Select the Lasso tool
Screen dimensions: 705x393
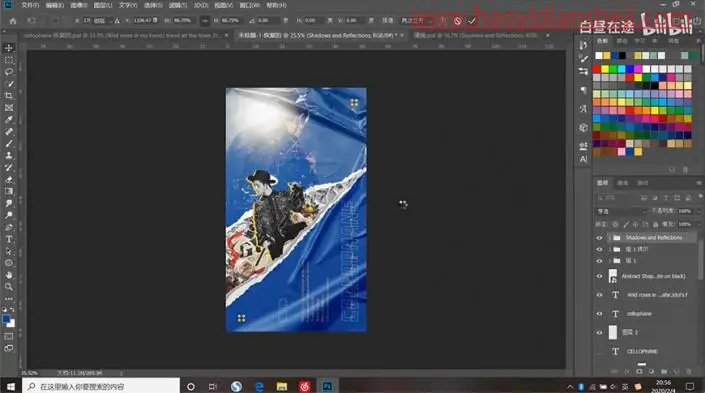pyautogui.click(x=9, y=72)
